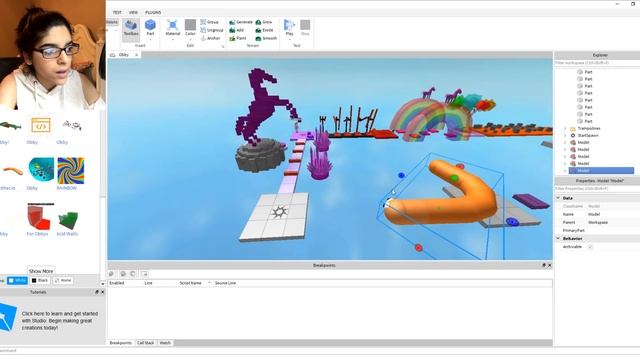
Task: Select the None toolbox background option
Action: [63, 281]
